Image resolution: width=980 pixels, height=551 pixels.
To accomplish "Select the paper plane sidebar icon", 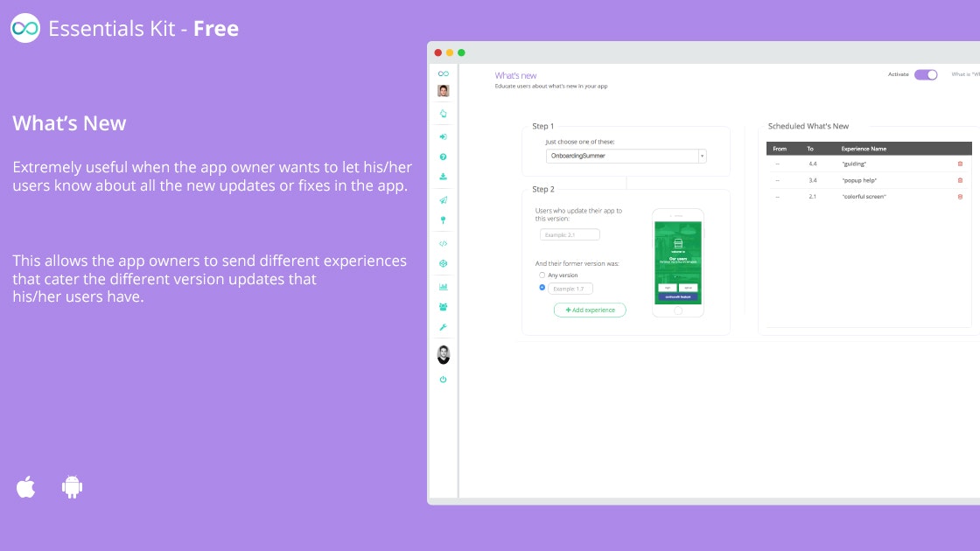I will tap(443, 200).
